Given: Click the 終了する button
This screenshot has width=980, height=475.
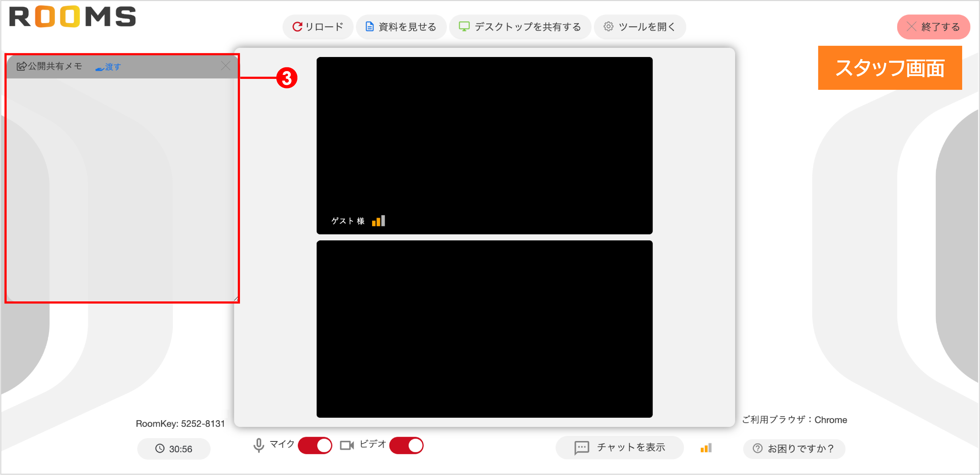Looking at the screenshot, I should (933, 27).
